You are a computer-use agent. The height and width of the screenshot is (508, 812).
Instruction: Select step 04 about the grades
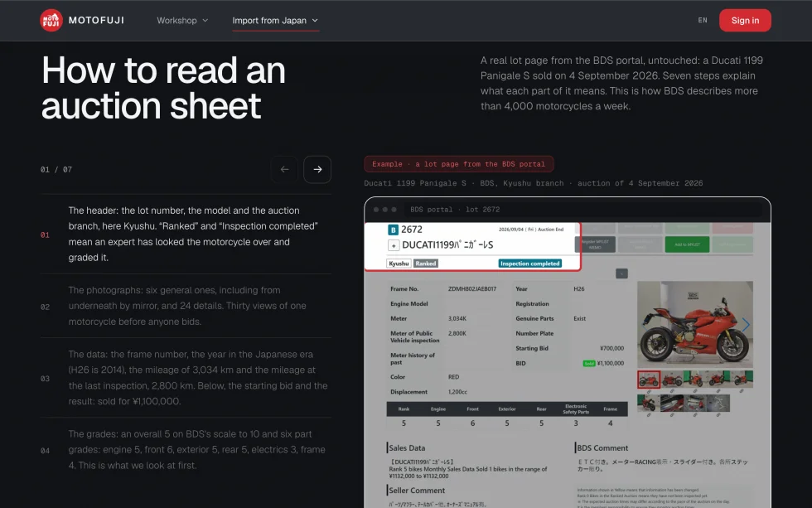[186, 449]
